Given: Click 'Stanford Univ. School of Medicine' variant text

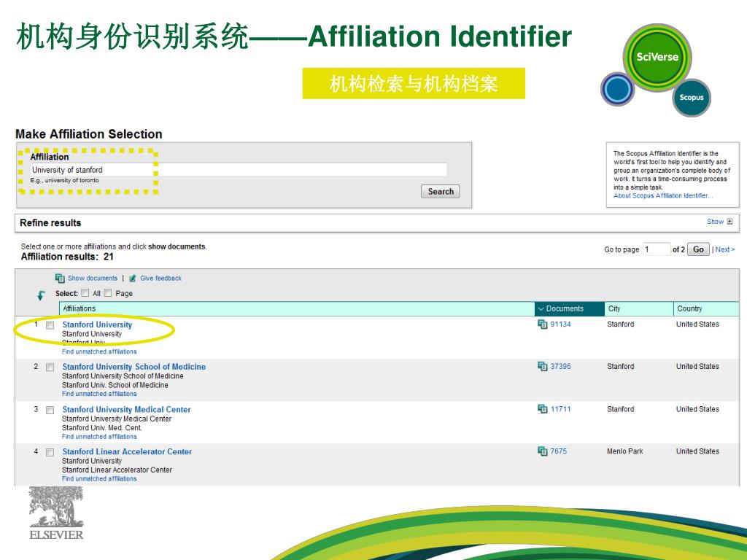Looking at the screenshot, I should 115,385.
